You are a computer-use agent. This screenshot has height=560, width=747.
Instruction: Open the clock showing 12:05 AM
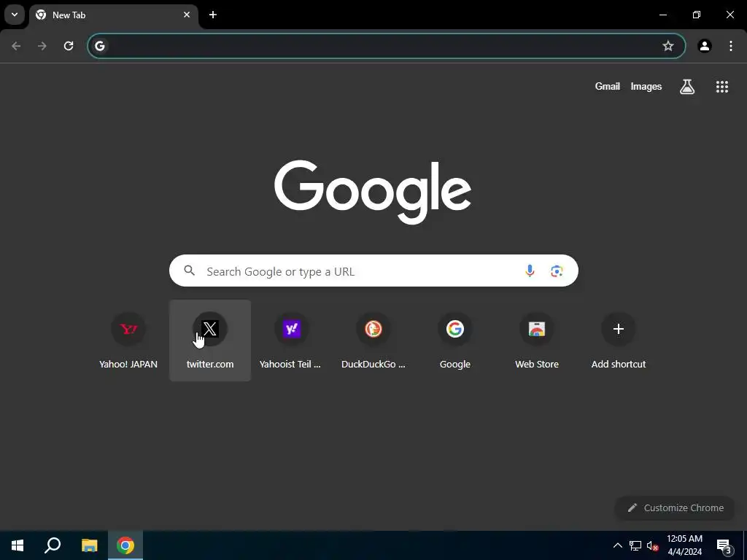(x=684, y=545)
